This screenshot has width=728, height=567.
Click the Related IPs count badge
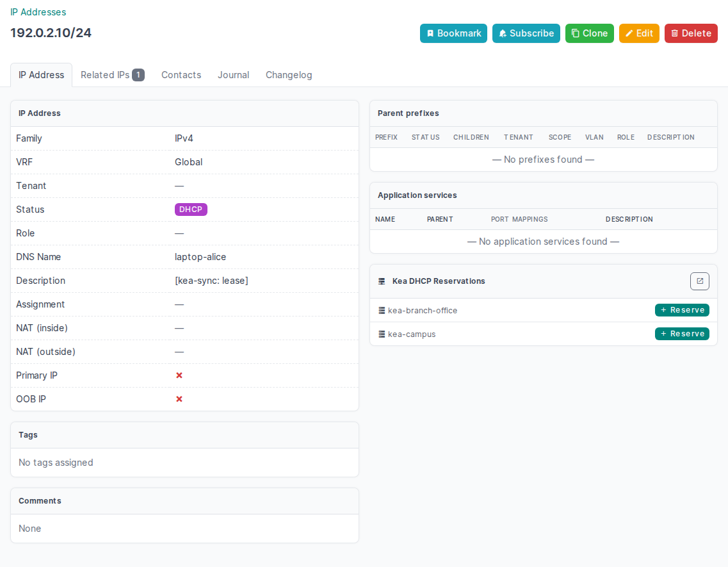(x=138, y=75)
